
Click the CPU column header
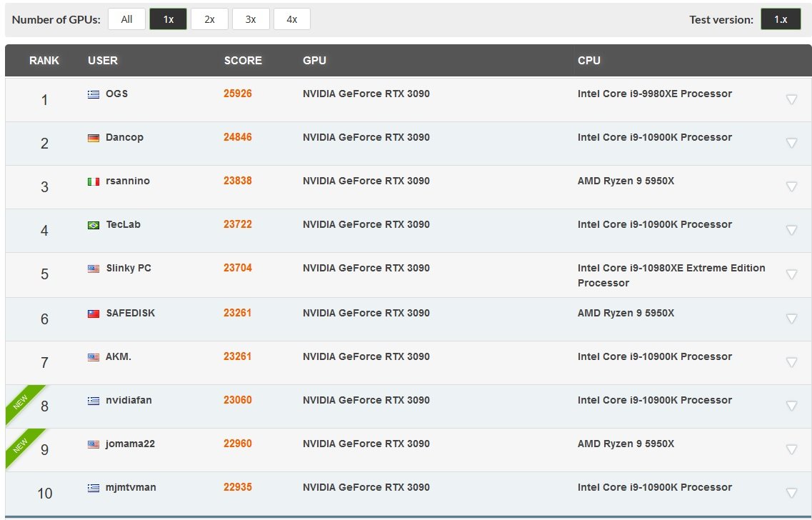coord(588,61)
